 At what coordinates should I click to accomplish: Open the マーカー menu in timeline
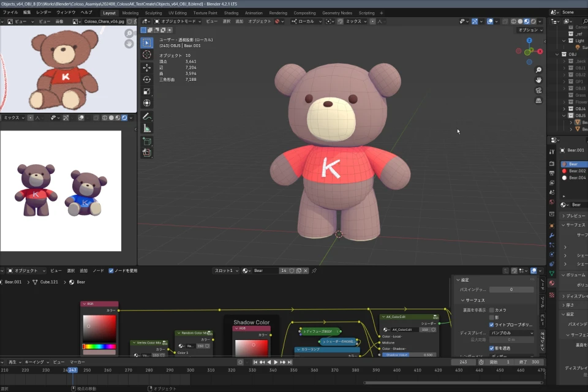click(x=77, y=362)
